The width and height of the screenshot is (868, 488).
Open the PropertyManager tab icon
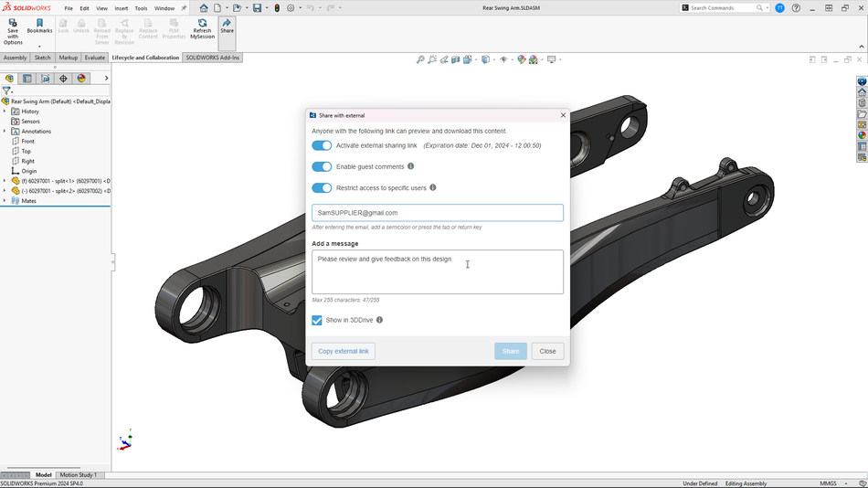tap(27, 79)
